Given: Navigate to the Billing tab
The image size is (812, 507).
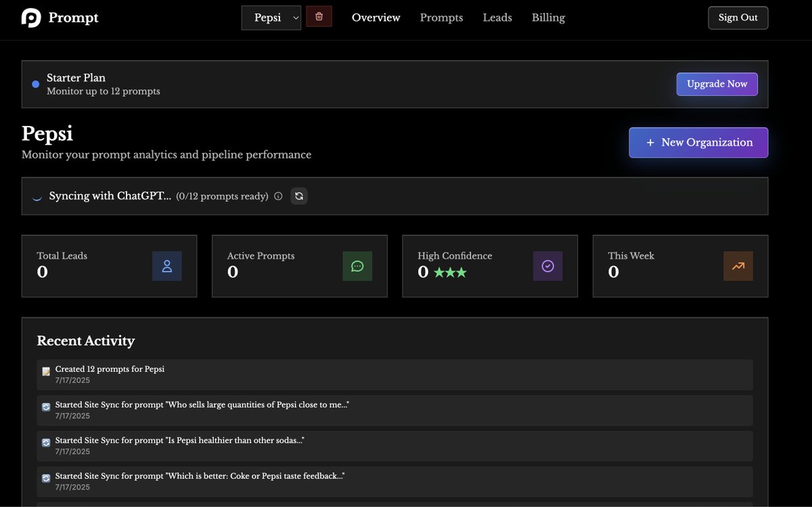Looking at the screenshot, I should point(548,18).
